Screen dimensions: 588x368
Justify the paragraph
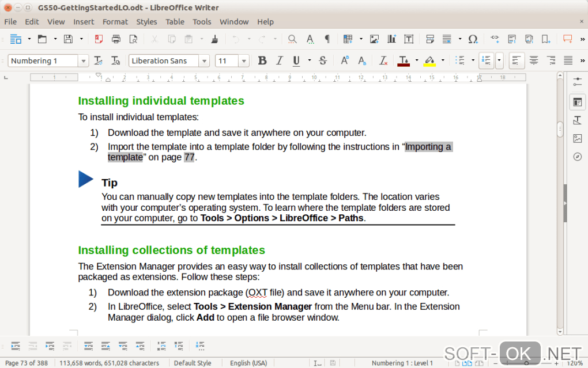pyautogui.click(x=568, y=60)
